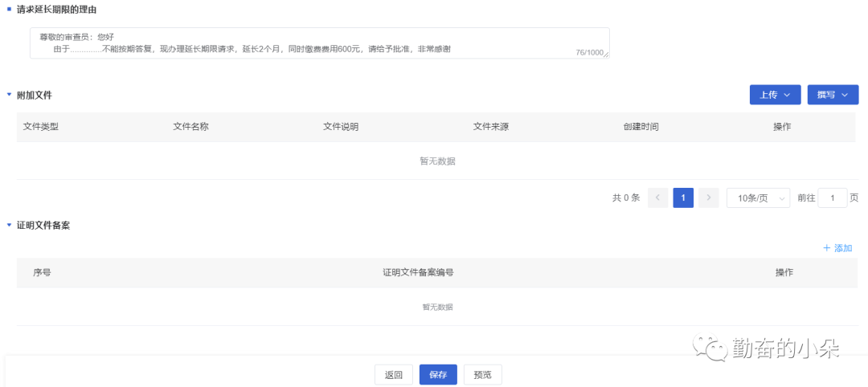Click the 操作 header in 证明文件备案 table
868x387 pixels.
point(784,272)
